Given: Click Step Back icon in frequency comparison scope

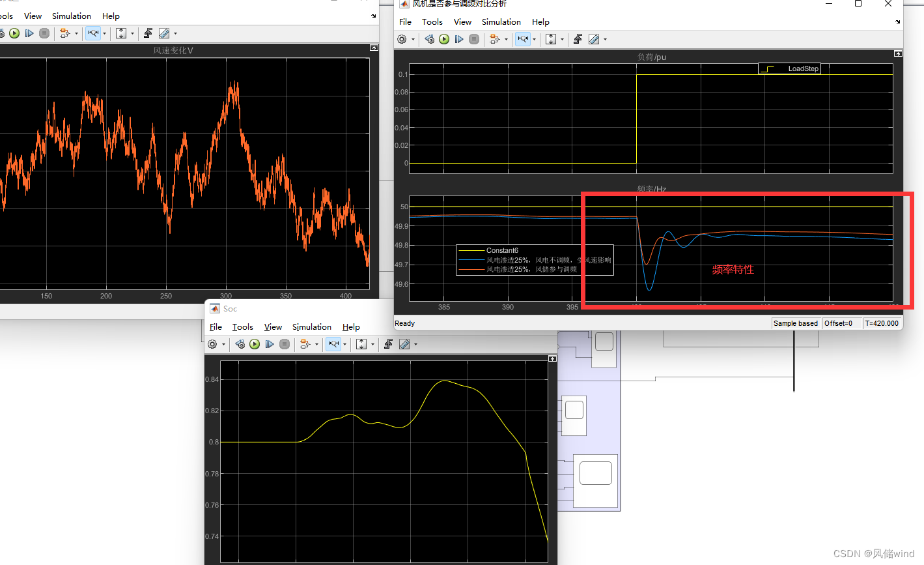Looking at the screenshot, I should 429,39.
